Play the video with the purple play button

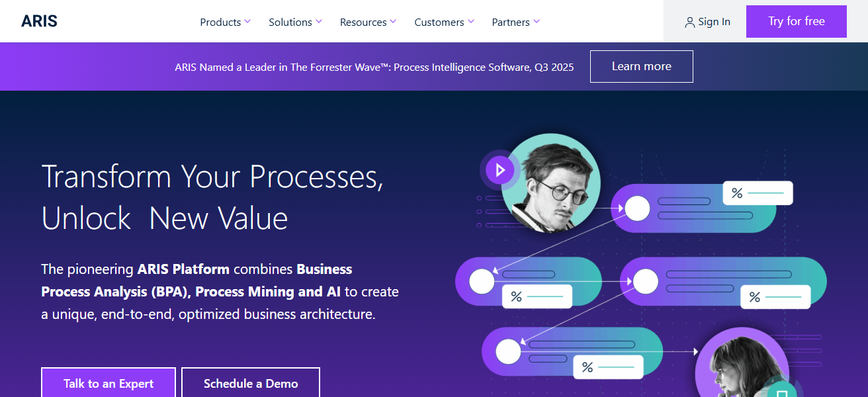click(x=500, y=171)
